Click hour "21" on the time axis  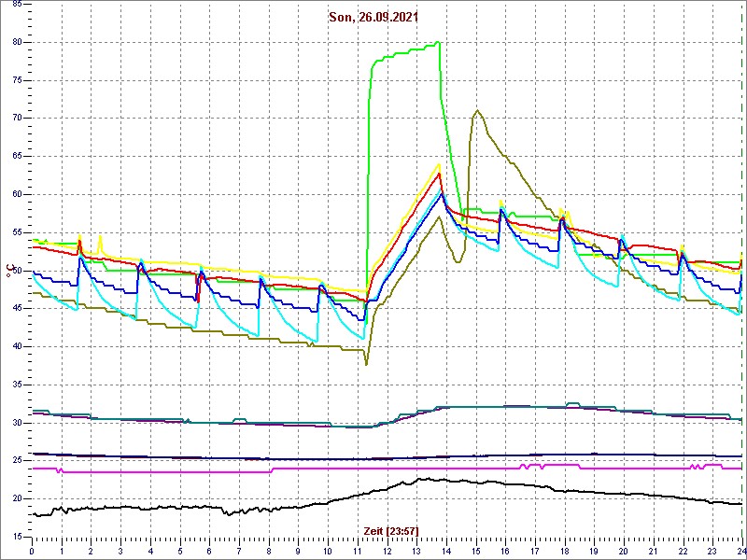tap(653, 552)
